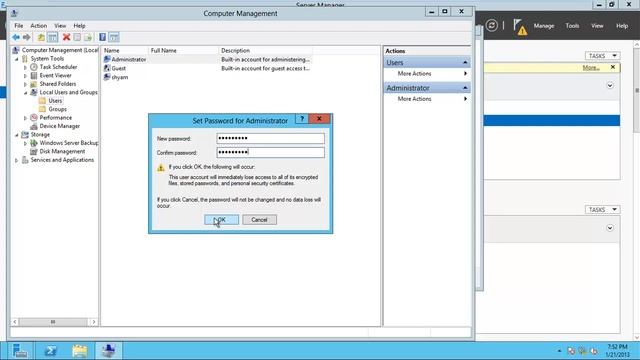Click the Shared Folders icon in tree
This screenshot has height=360, width=640.
(x=34, y=84)
